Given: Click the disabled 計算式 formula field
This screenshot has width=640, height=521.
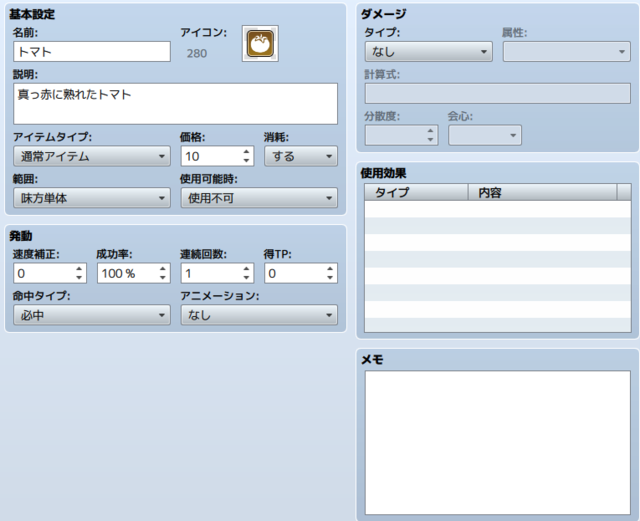Looking at the screenshot, I should click(498, 94).
